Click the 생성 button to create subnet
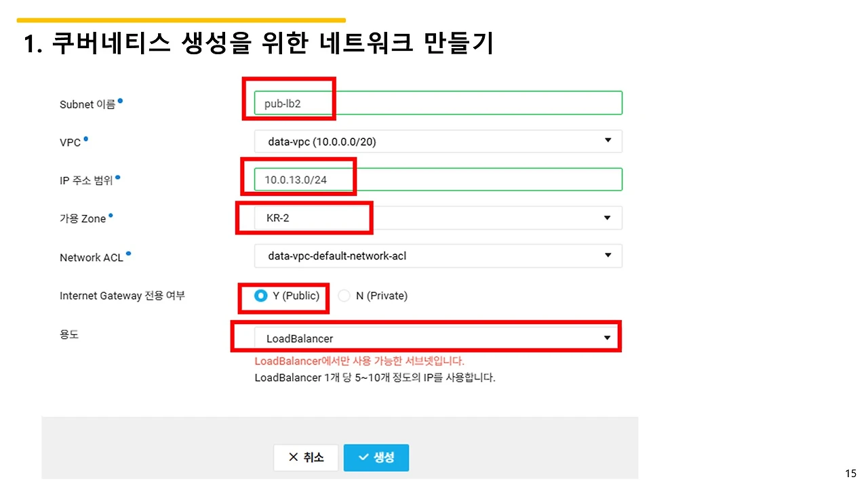This screenshot has width=868, height=488. [x=376, y=457]
